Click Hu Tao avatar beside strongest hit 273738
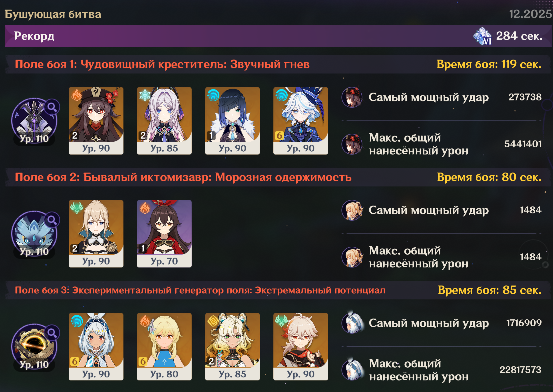This screenshot has height=392, width=553. click(352, 97)
